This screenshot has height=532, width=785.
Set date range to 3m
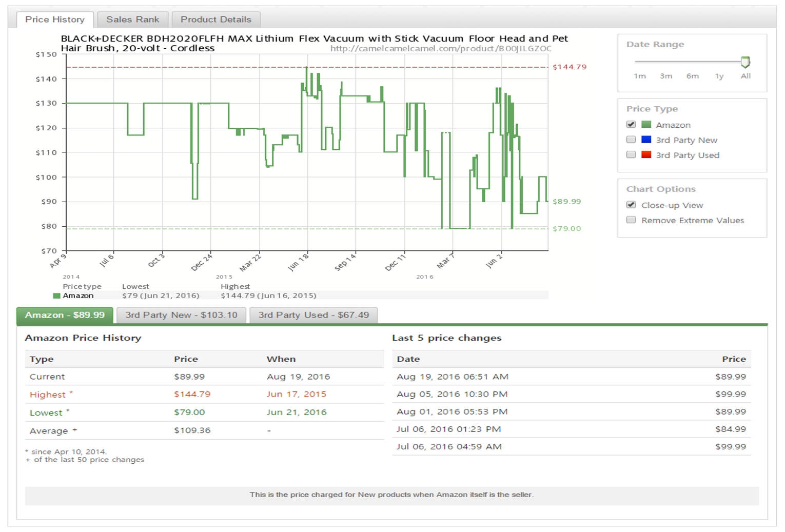(x=666, y=76)
